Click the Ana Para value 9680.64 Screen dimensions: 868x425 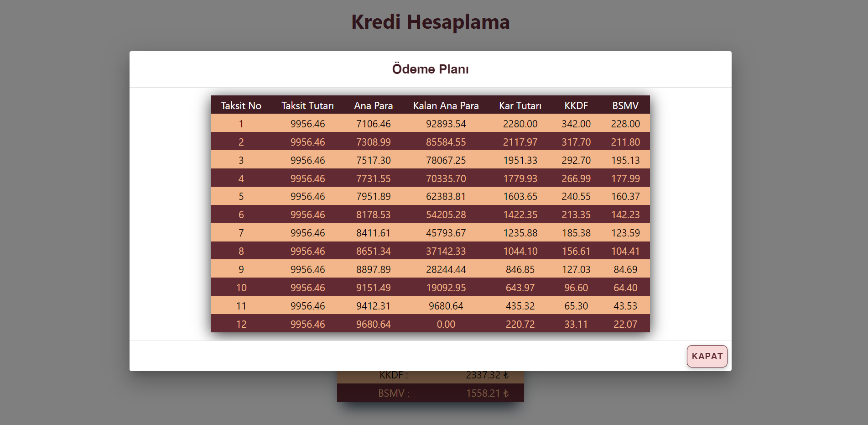coord(374,324)
